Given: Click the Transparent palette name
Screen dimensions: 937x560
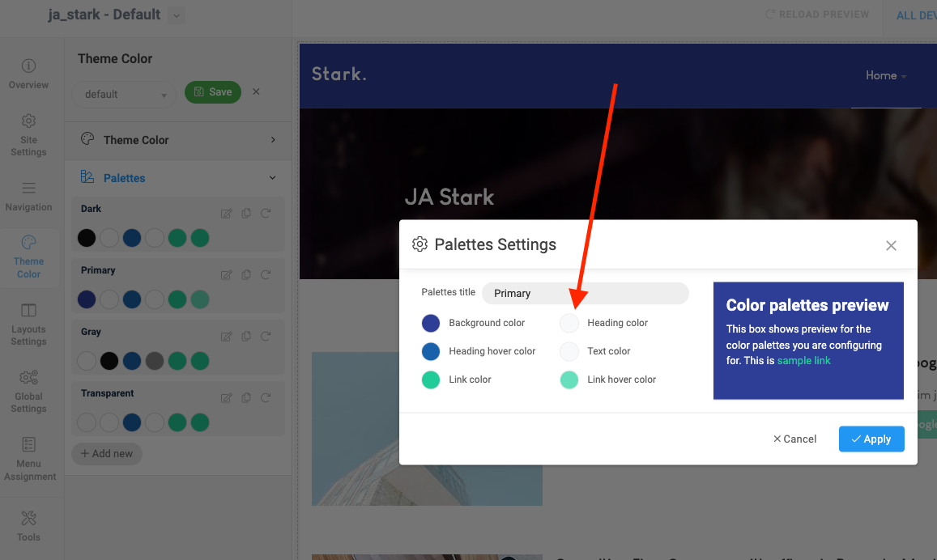Looking at the screenshot, I should pyautogui.click(x=108, y=393).
